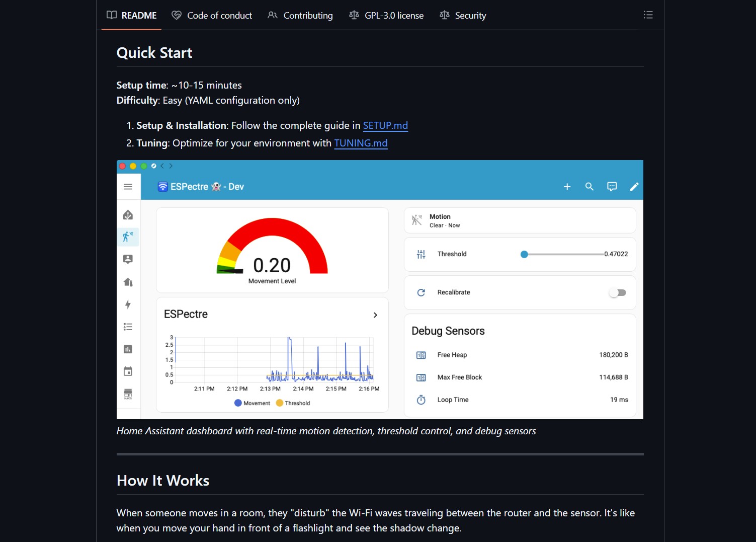Open the chat assist icon

612,187
